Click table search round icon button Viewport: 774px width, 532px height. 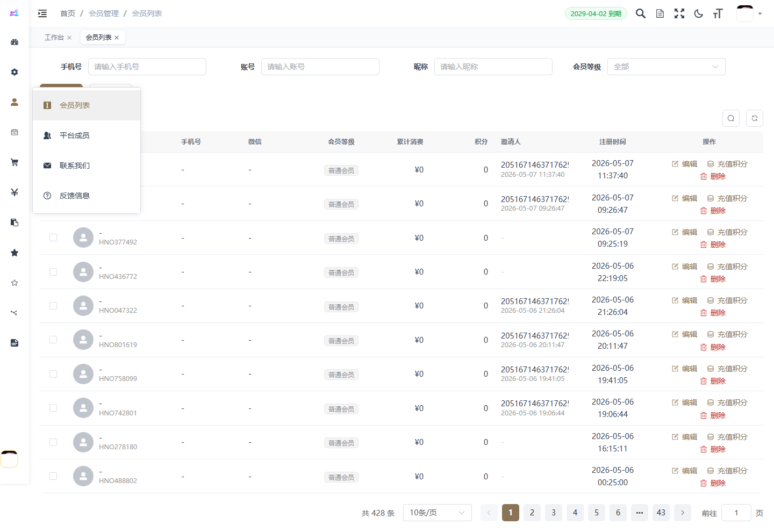[x=731, y=118]
